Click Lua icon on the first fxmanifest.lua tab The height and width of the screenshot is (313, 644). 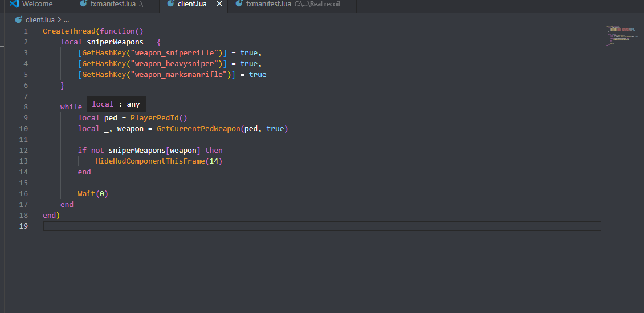click(83, 4)
